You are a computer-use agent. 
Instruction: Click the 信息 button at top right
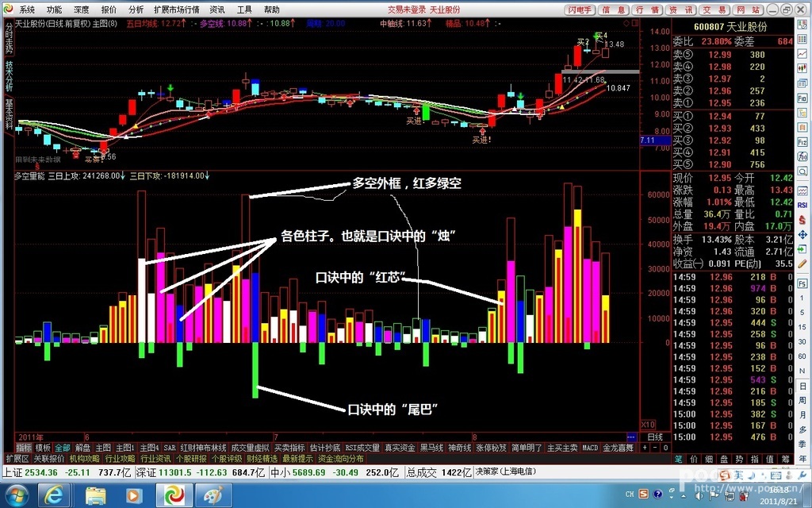click(614, 10)
